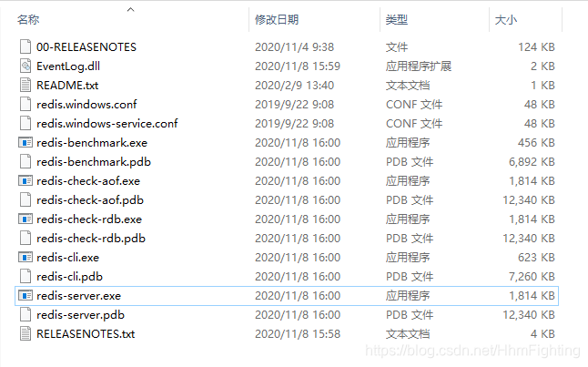The height and width of the screenshot is (367, 588).
Task: Click 应用程序 type in redis-cli.exe row
Action: point(408,258)
